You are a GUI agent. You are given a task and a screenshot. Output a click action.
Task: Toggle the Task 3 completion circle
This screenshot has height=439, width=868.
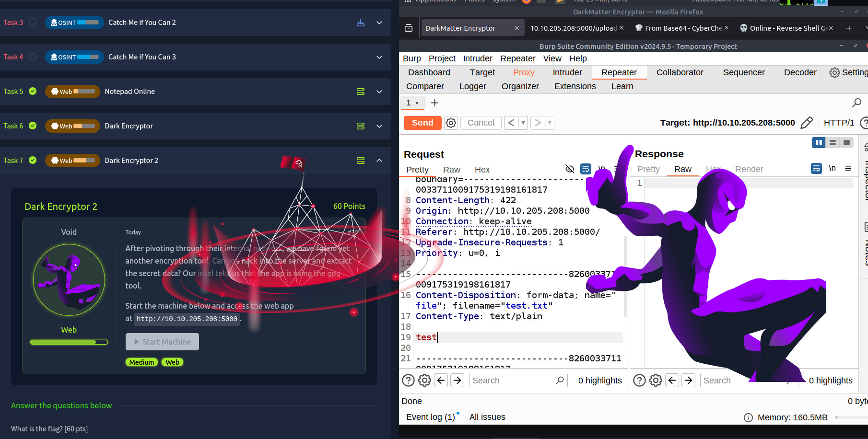(x=33, y=22)
